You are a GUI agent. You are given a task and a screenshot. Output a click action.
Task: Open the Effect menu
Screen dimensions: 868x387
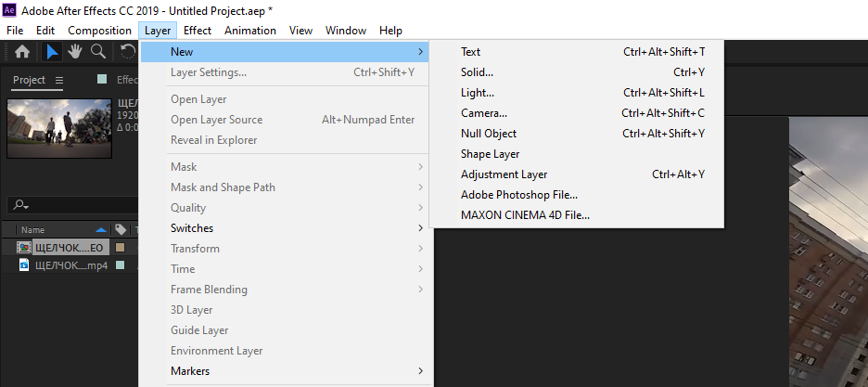click(198, 31)
